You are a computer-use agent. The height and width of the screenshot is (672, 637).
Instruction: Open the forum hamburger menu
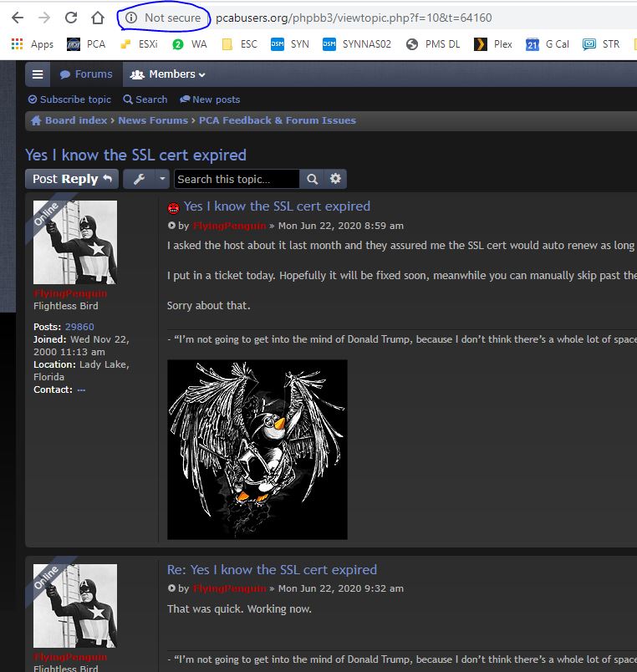pos(38,74)
